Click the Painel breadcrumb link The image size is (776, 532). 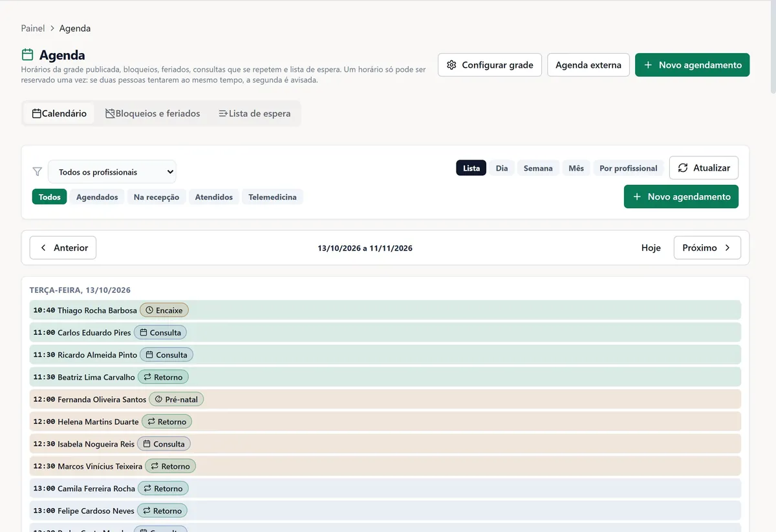click(33, 28)
